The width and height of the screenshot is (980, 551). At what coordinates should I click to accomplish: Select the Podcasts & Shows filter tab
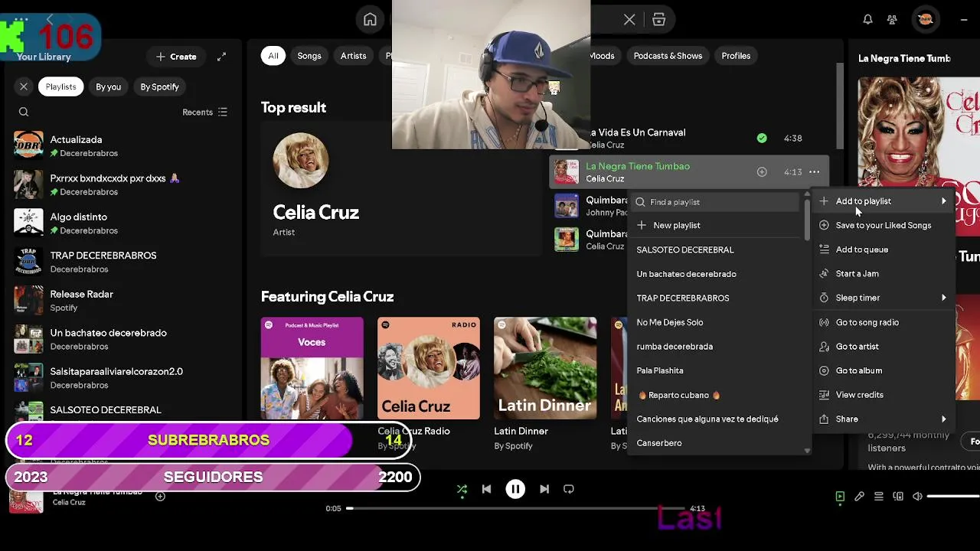668,56
